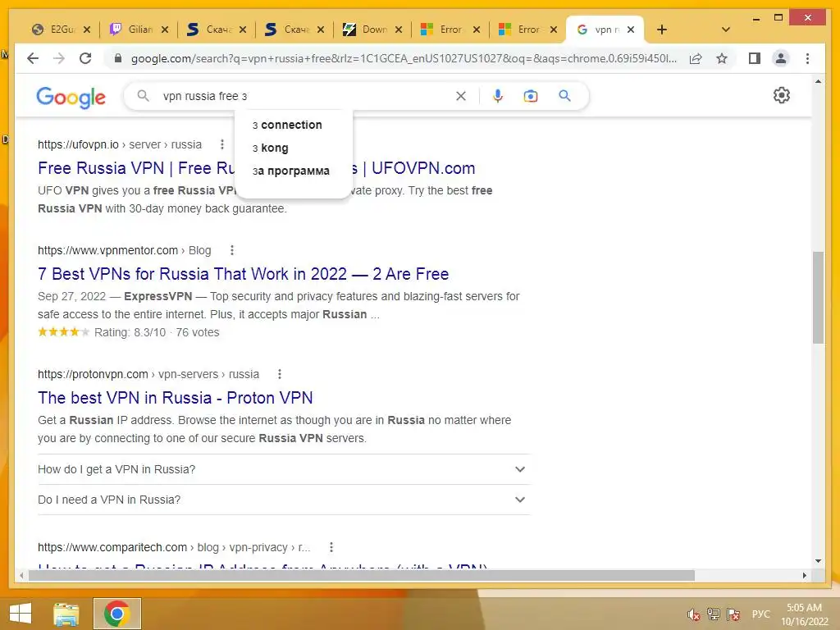Open '7 Best VPNs for Russia' result

point(243,274)
